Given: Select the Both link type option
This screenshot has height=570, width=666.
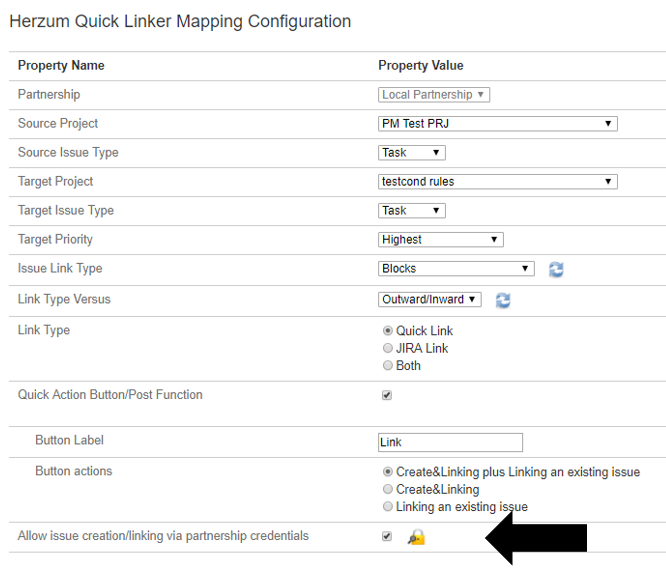Looking at the screenshot, I should coord(388,366).
